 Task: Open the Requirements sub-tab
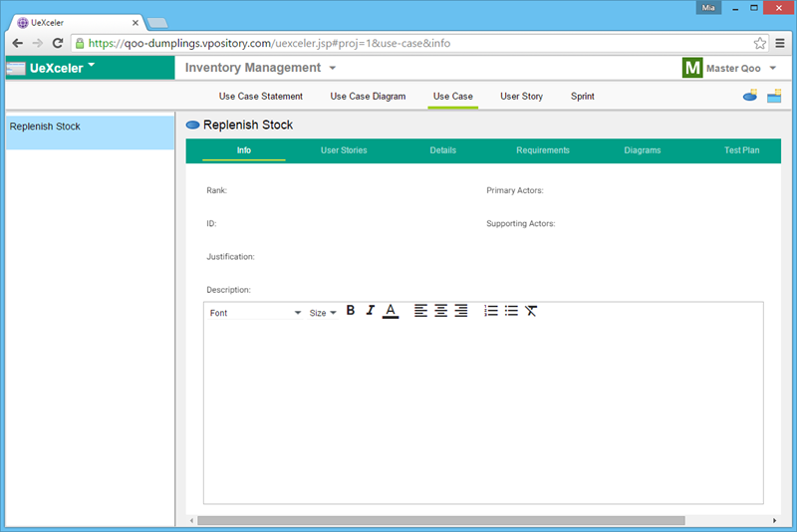tap(543, 150)
